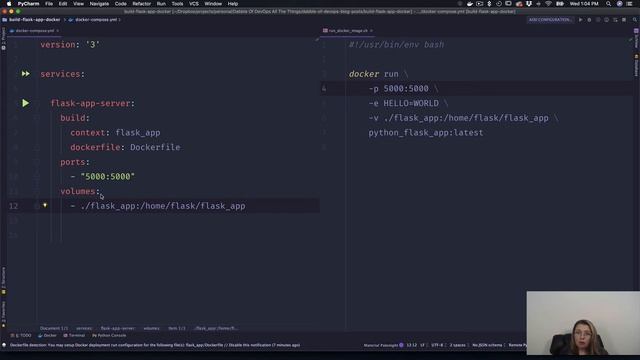
Task: Open Docker tool window at bottom
Action: pyautogui.click(x=47, y=336)
